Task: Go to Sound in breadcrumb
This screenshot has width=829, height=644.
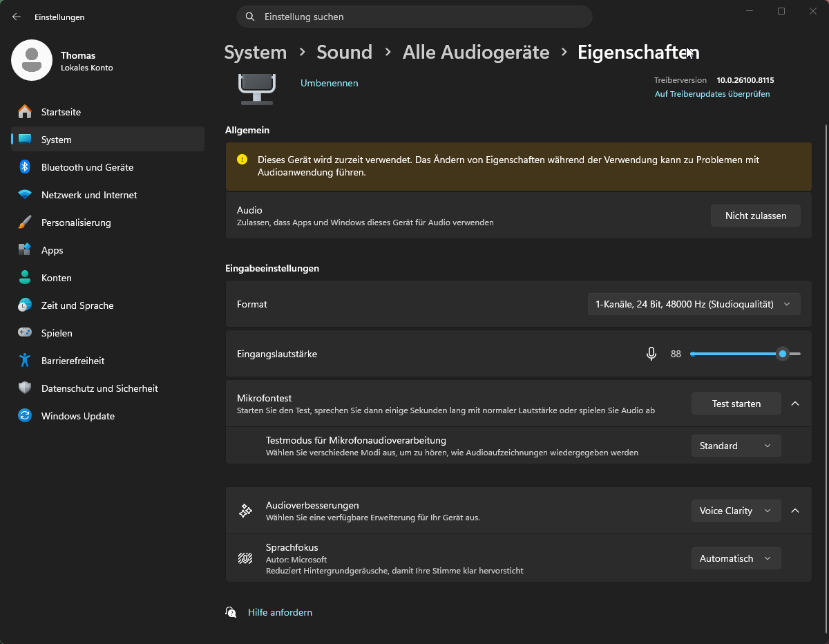Action: [344, 53]
